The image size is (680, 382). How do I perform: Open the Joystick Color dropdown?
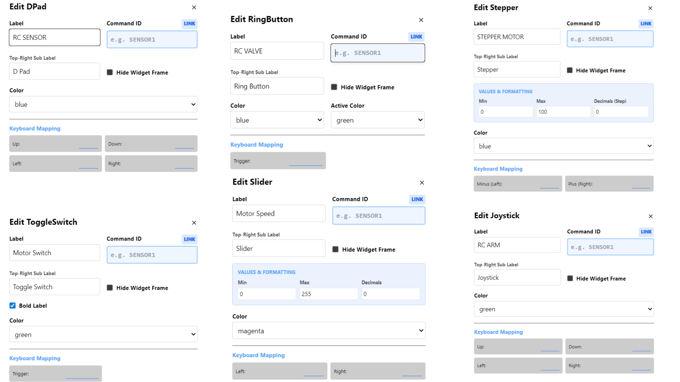(564, 309)
